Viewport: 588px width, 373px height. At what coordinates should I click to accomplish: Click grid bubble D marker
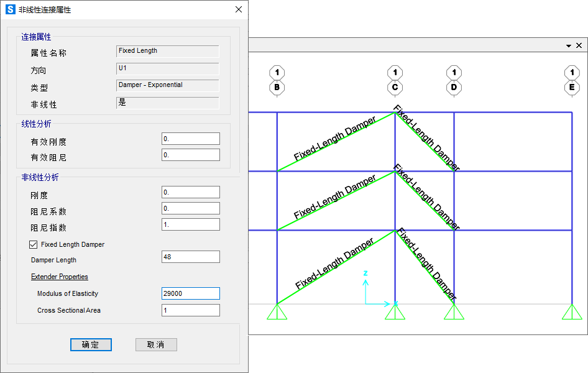(454, 88)
